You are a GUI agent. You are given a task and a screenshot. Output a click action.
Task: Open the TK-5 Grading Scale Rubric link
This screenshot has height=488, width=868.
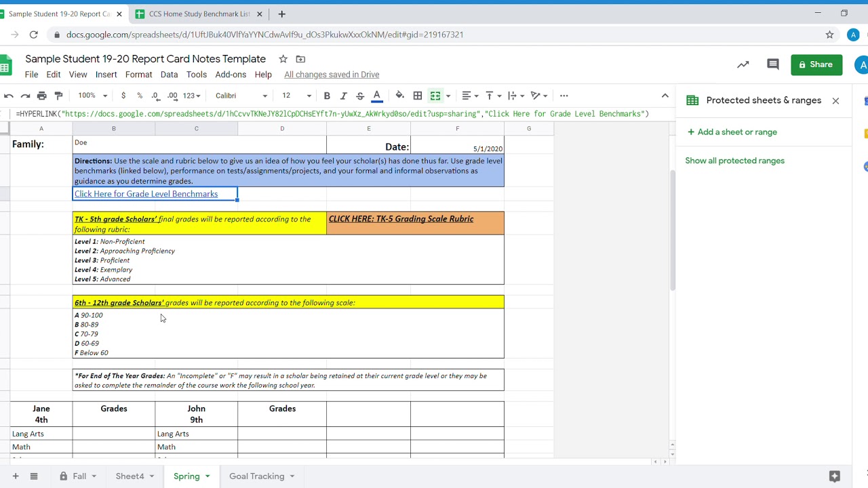pos(401,219)
